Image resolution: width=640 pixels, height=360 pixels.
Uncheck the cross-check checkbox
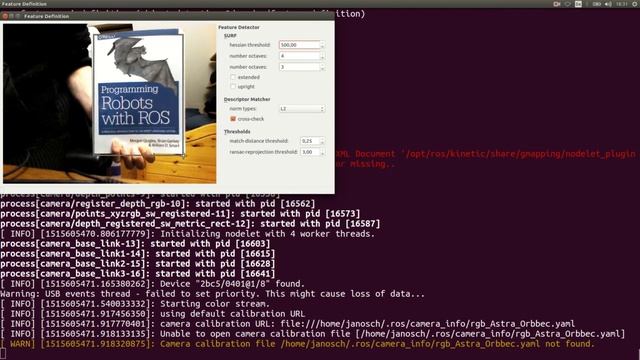(233, 119)
